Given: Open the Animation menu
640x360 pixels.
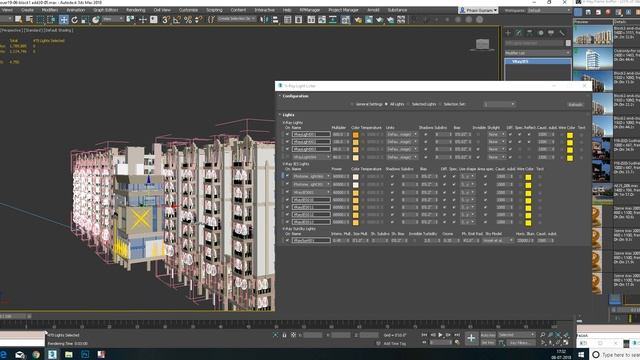Looking at the screenshot, I should tap(76, 10).
